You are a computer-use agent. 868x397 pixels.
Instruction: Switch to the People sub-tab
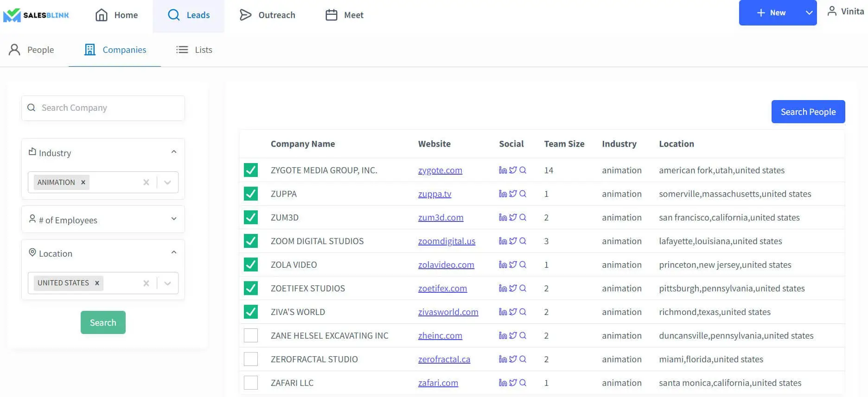click(x=31, y=50)
